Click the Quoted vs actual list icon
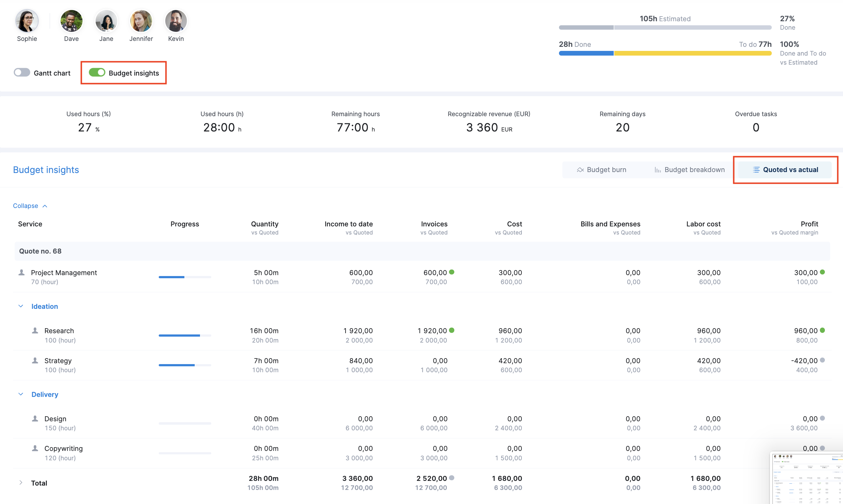 click(x=756, y=170)
